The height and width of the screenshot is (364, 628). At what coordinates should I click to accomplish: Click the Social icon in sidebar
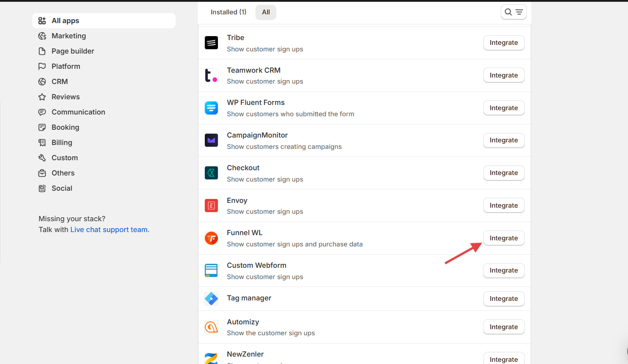coord(42,189)
